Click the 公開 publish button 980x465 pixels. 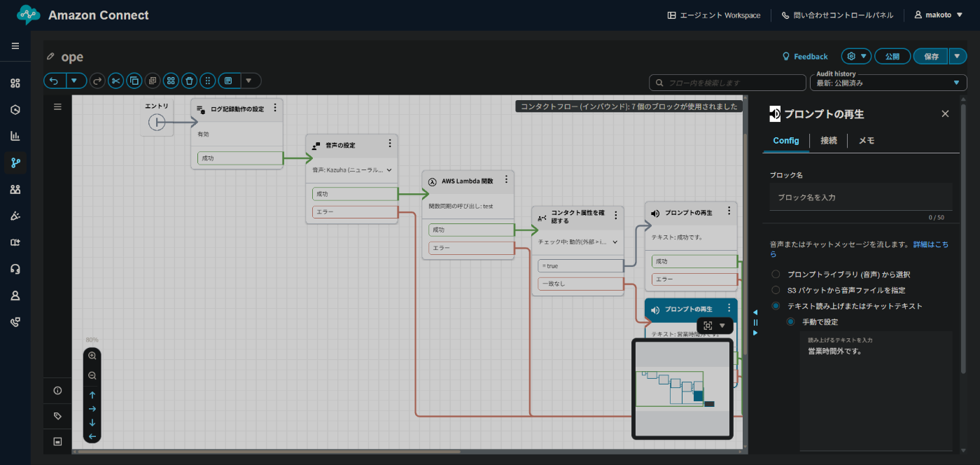892,57
